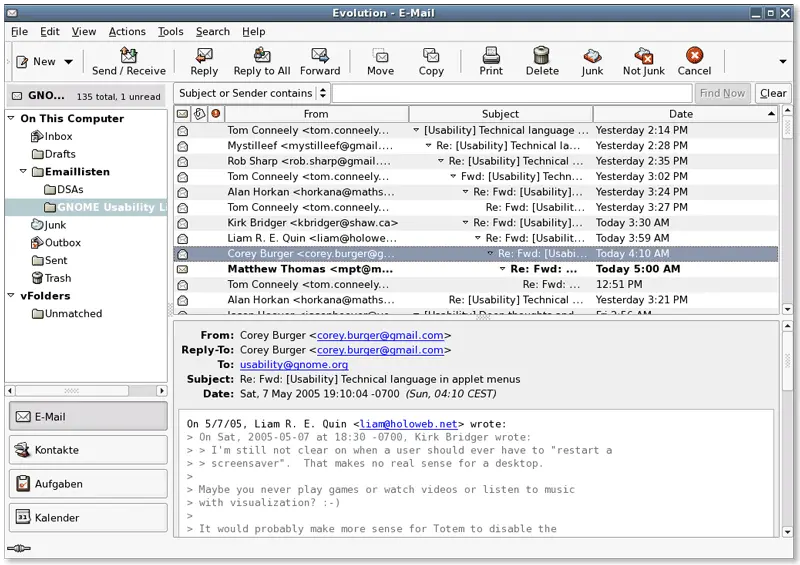The image size is (800, 565).
Task: Open the Tools menu
Action: tap(170, 32)
